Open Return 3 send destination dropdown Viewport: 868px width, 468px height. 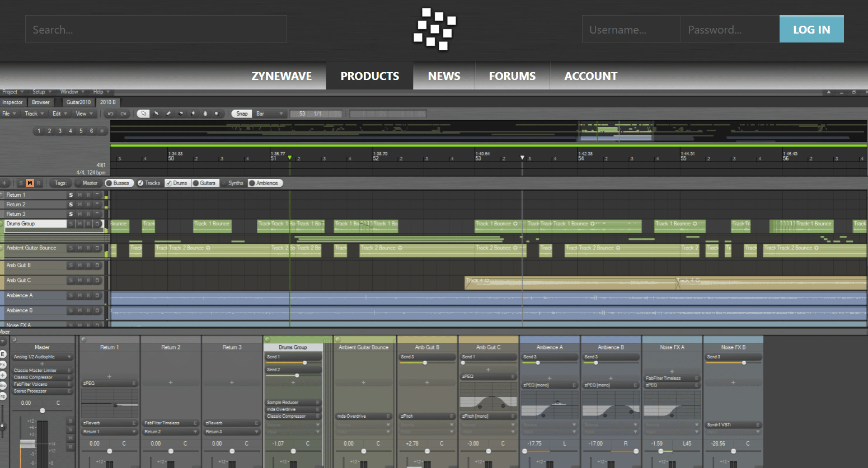pyautogui.click(x=232, y=432)
